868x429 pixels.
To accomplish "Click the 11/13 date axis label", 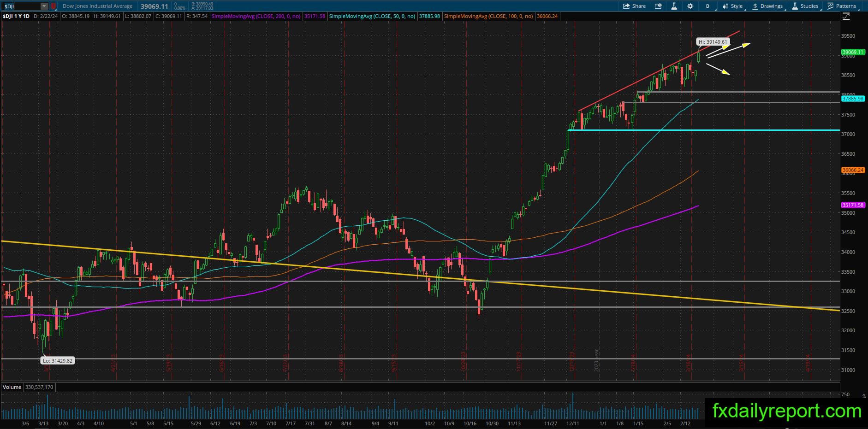I will point(514,423).
